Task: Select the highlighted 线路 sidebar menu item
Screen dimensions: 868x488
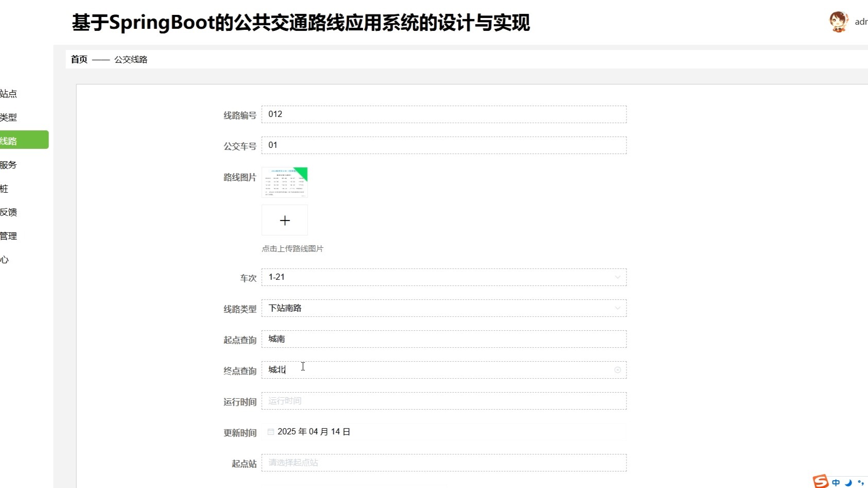Action: tap(24, 140)
